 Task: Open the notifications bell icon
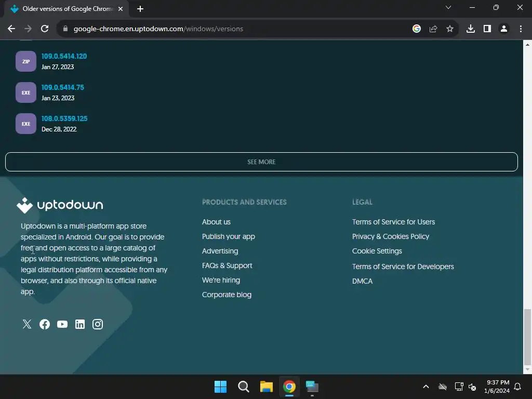pos(518,387)
